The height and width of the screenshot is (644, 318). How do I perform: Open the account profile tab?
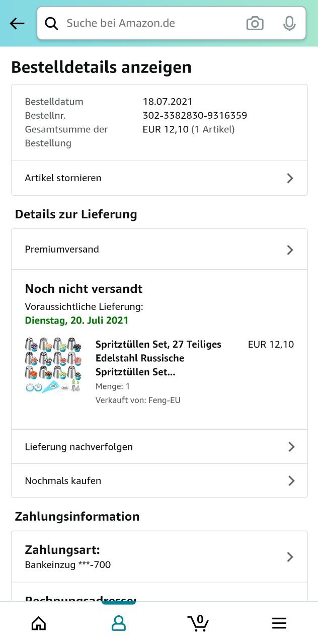(119, 623)
